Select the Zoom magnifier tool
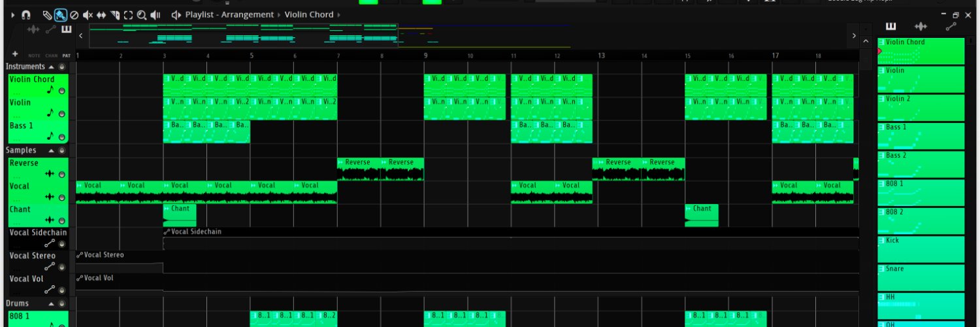 pyautogui.click(x=142, y=14)
